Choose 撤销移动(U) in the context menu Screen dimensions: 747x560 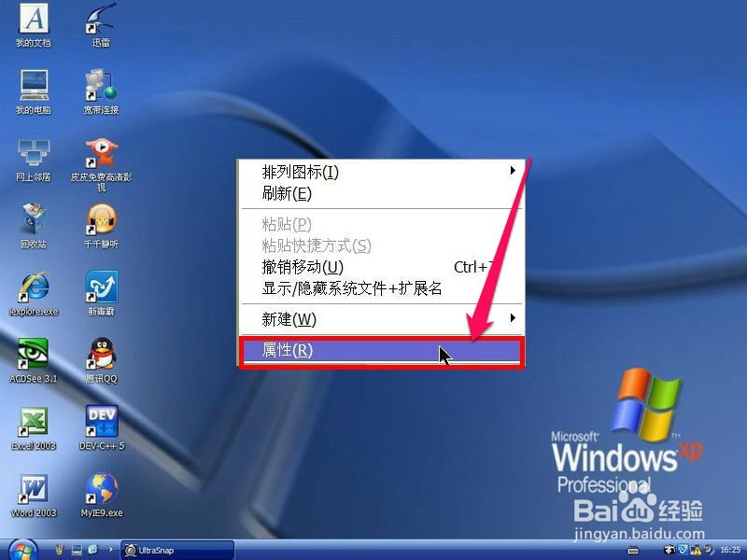click(x=382, y=267)
